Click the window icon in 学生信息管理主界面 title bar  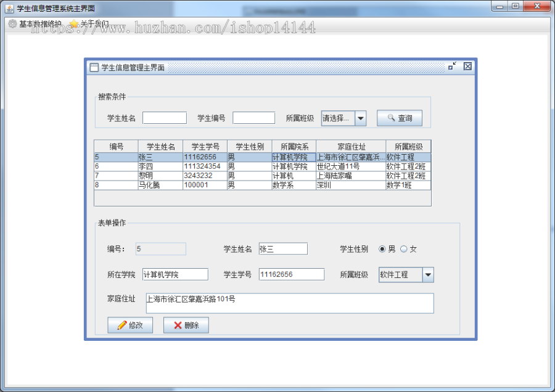tap(94, 67)
